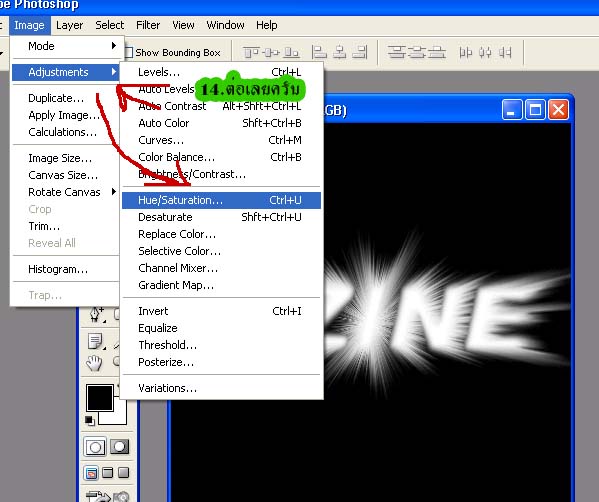Open the Help menu
This screenshot has width=599, height=502.
pyautogui.click(x=267, y=25)
